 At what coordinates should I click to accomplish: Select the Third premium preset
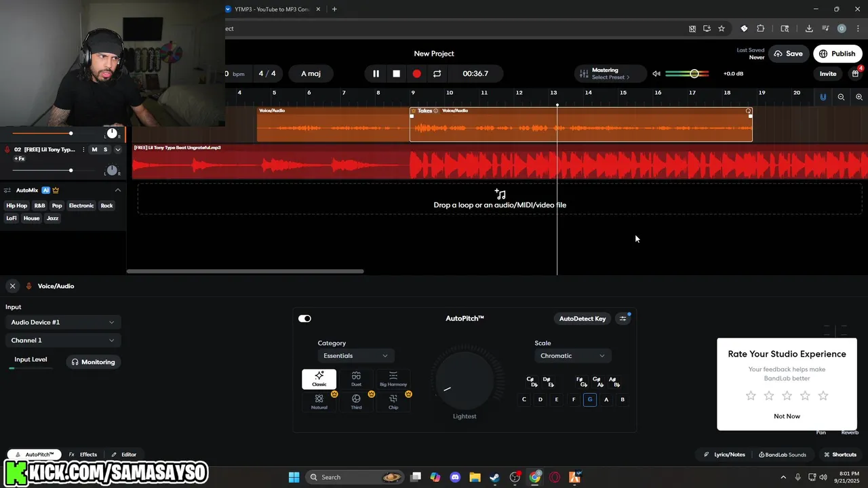(356, 402)
